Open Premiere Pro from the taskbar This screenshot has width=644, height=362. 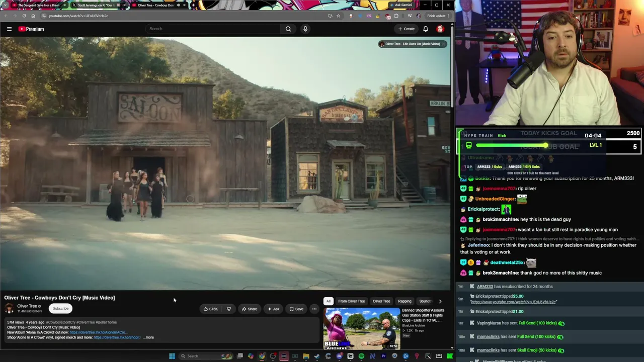point(383,356)
